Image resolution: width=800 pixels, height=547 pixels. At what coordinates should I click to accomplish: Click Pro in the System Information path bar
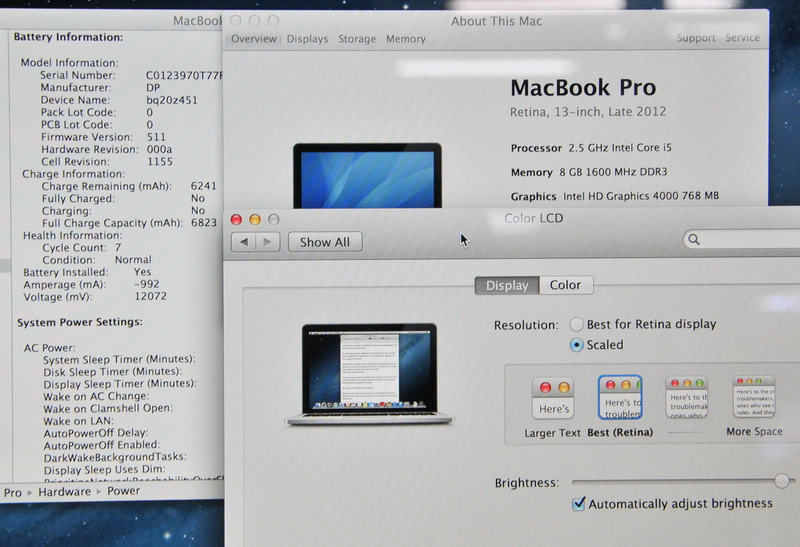(x=12, y=492)
